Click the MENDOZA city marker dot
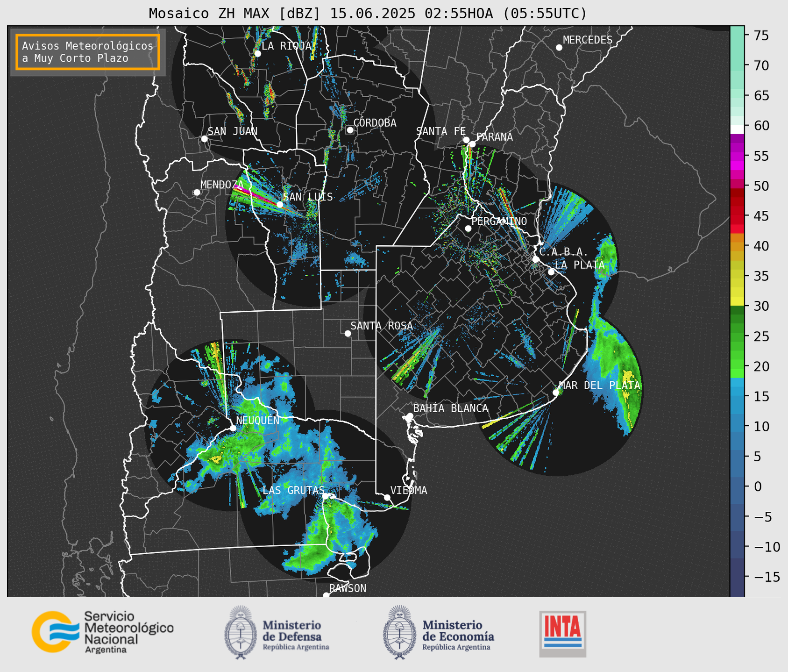Image resolution: width=788 pixels, height=672 pixels. point(197,193)
